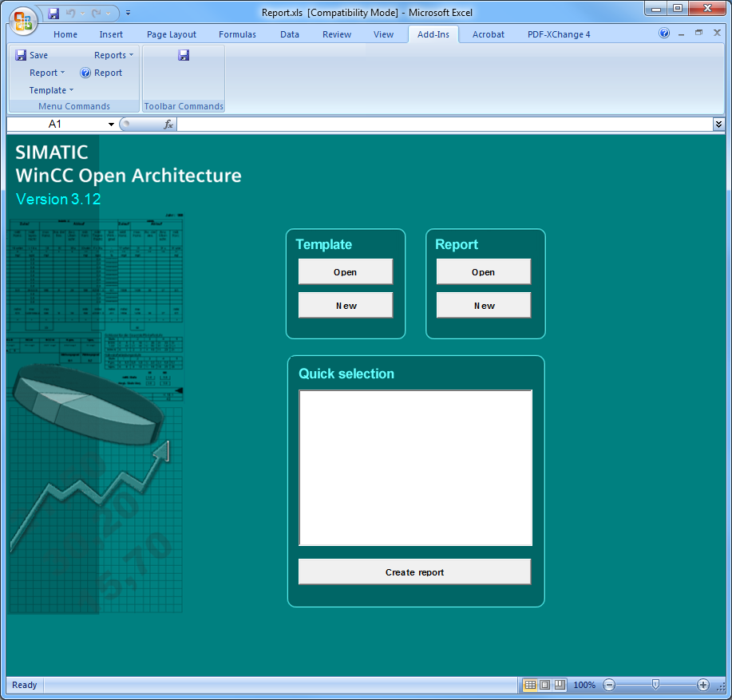Click the Save icon in Quick Access Toolbar
The width and height of the screenshot is (732, 700).
click(53, 13)
